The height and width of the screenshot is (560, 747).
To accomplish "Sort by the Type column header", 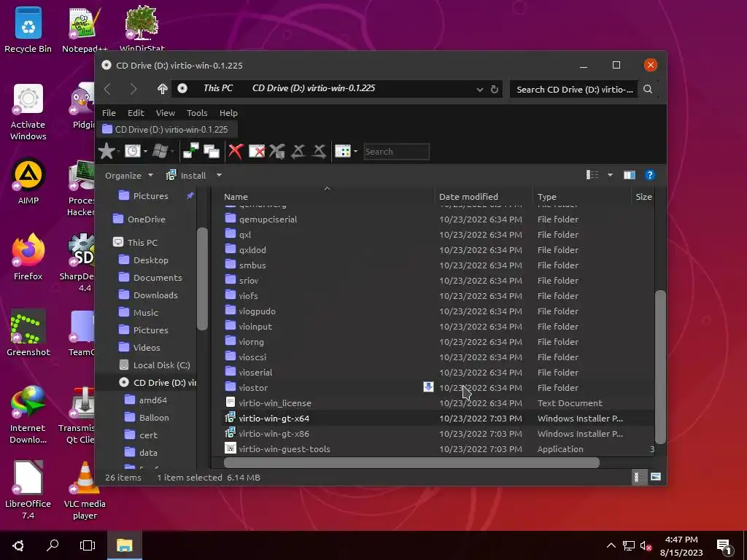I will pos(581,196).
